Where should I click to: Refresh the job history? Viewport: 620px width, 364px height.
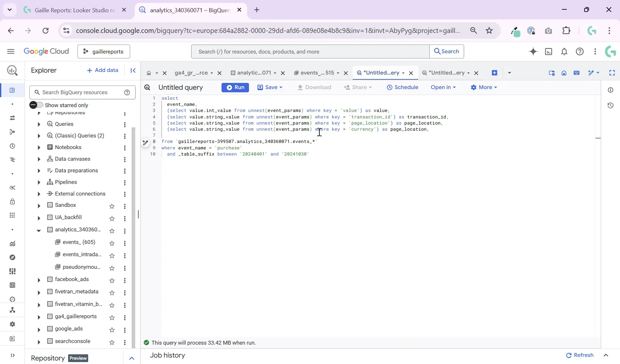coord(580,355)
